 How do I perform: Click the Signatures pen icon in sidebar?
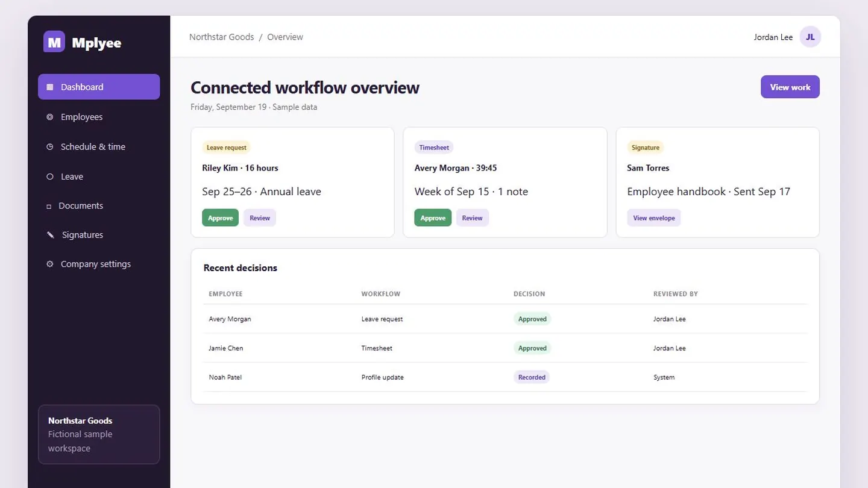coord(51,235)
